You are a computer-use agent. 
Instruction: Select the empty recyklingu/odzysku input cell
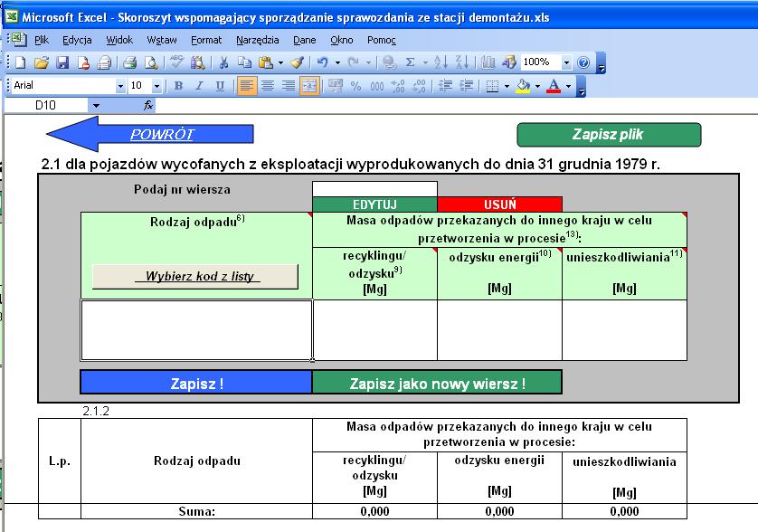coord(375,330)
